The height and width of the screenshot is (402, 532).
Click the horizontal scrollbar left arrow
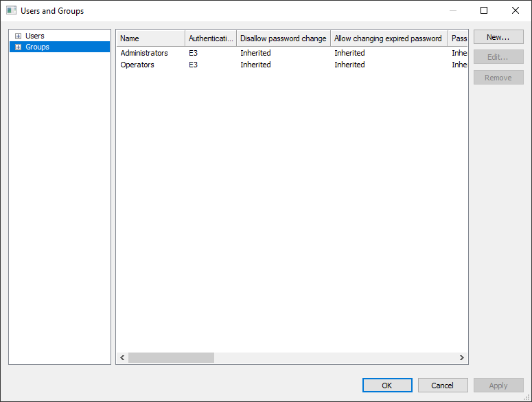click(x=123, y=358)
